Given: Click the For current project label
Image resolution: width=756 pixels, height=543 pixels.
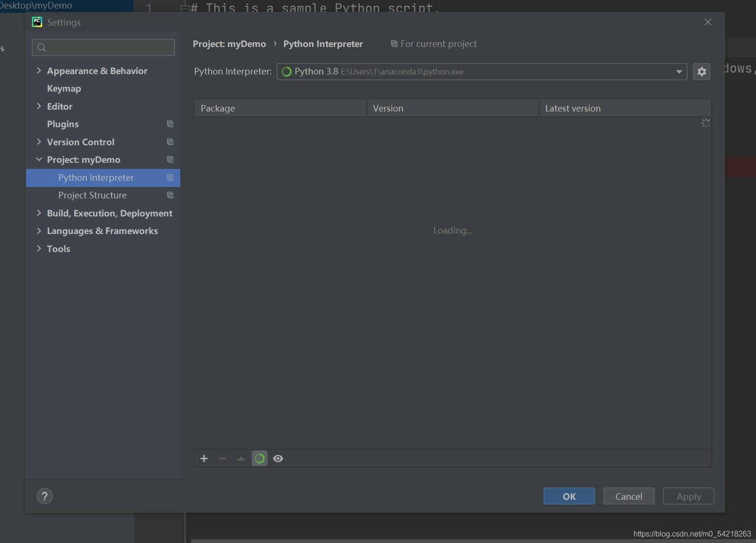Looking at the screenshot, I should (439, 44).
